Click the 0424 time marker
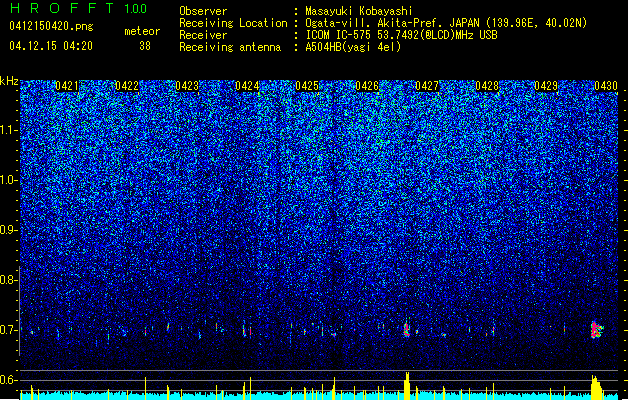This screenshot has height=400, width=629. click(x=247, y=86)
